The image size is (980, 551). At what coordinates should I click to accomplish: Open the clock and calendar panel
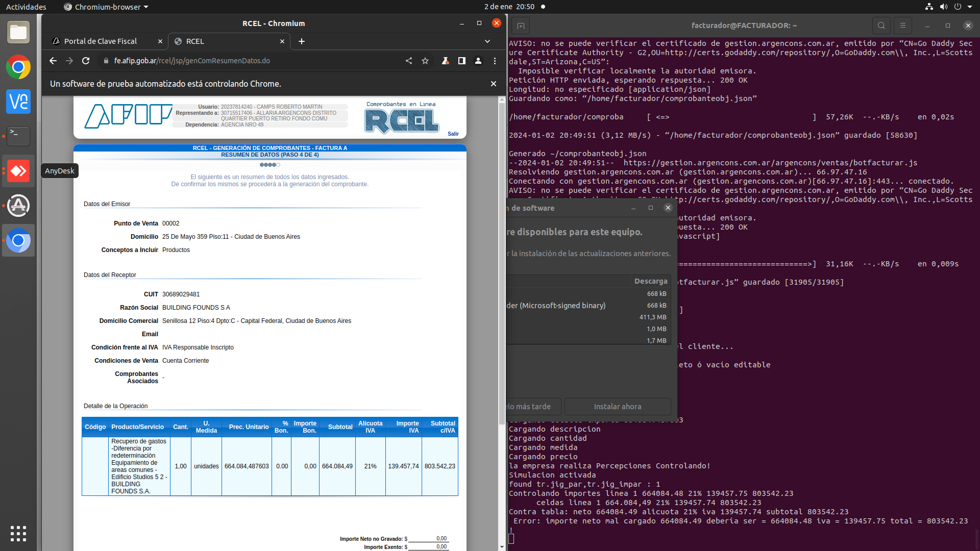tap(509, 7)
